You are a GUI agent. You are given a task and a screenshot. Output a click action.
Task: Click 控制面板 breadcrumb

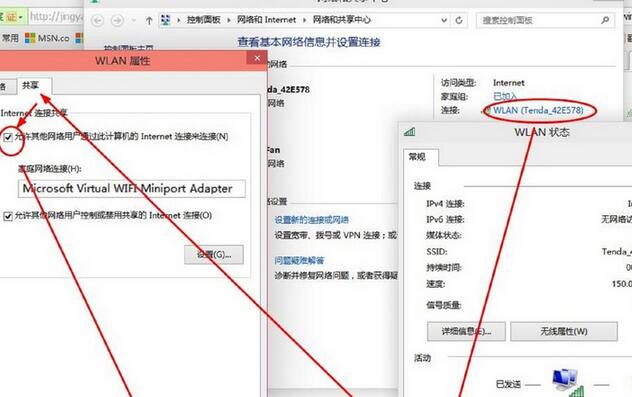(x=204, y=20)
